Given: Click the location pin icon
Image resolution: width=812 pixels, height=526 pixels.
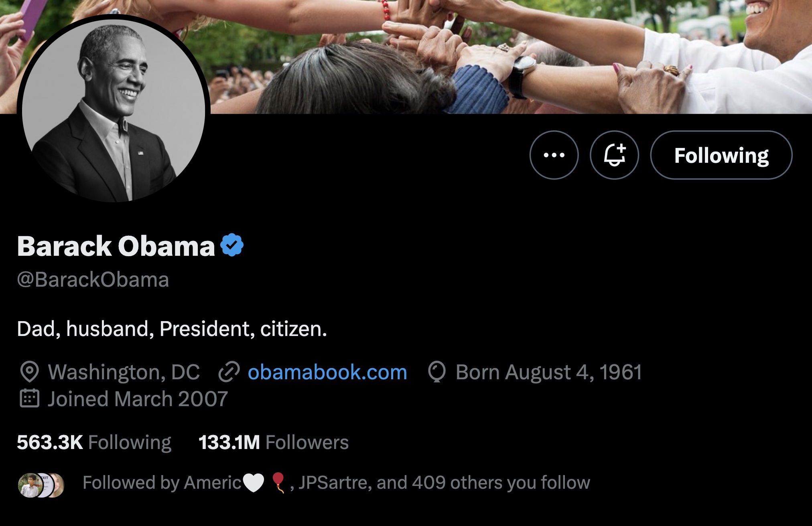Looking at the screenshot, I should click(x=29, y=372).
